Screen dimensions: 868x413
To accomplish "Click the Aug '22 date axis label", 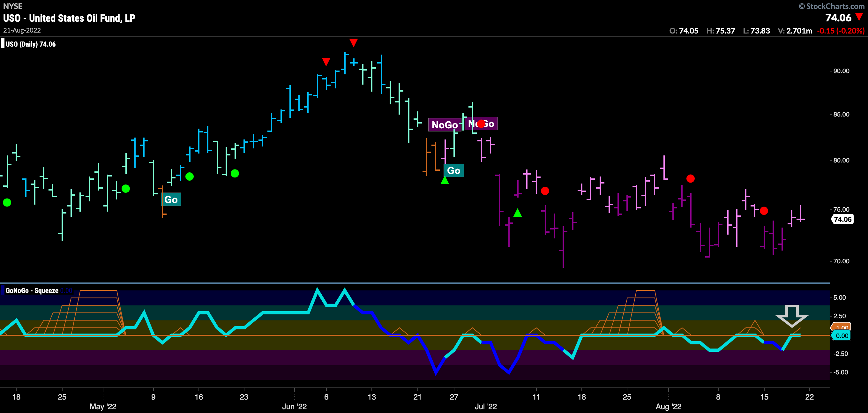I will click(669, 407).
